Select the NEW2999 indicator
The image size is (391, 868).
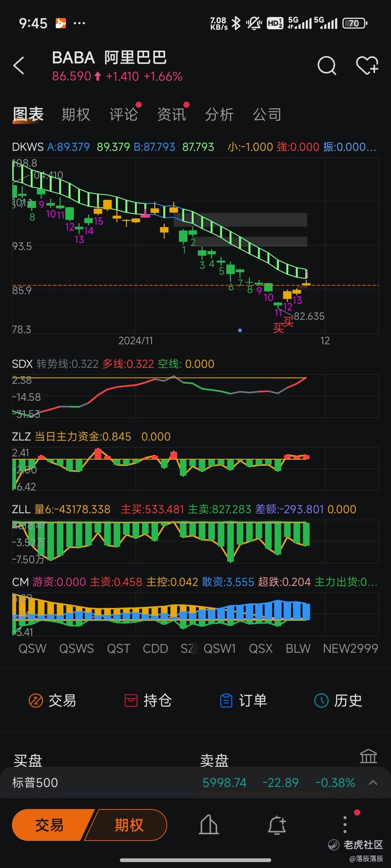point(350,648)
